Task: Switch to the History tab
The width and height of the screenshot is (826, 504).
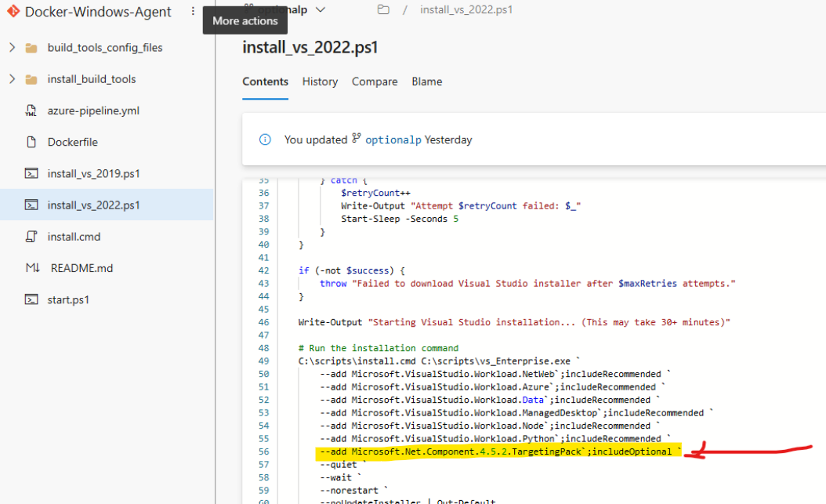Action: 320,82
